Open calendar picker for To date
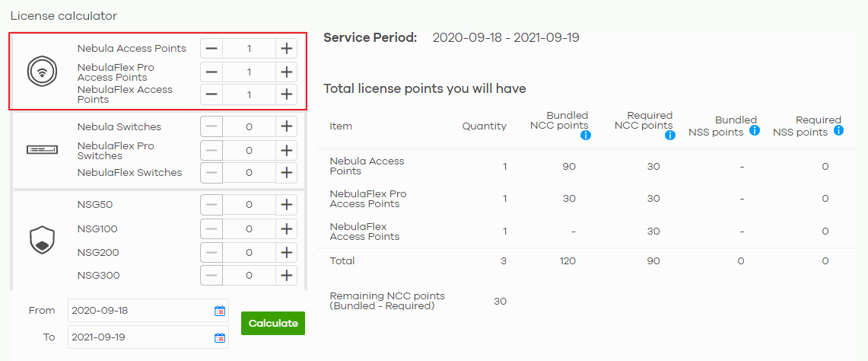The width and height of the screenshot is (868, 361). [220, 337]
